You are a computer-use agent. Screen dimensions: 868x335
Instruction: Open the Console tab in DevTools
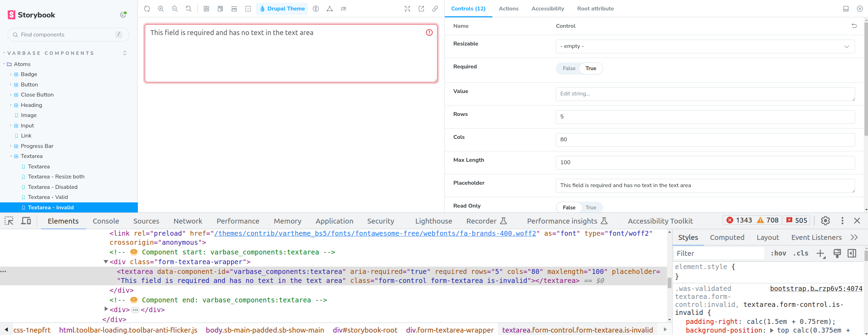(106, 221)
